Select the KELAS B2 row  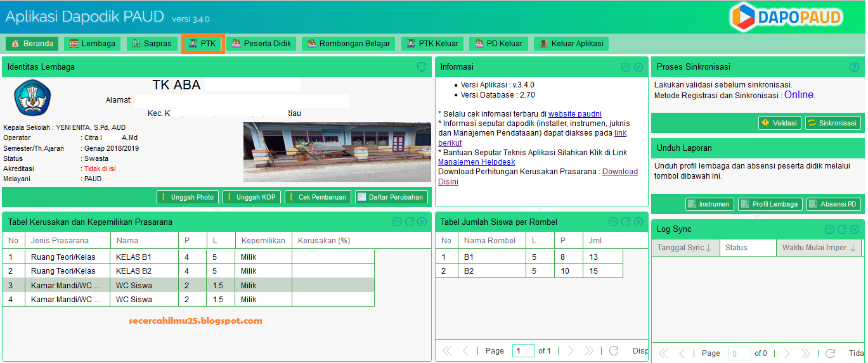click(188, 271)
